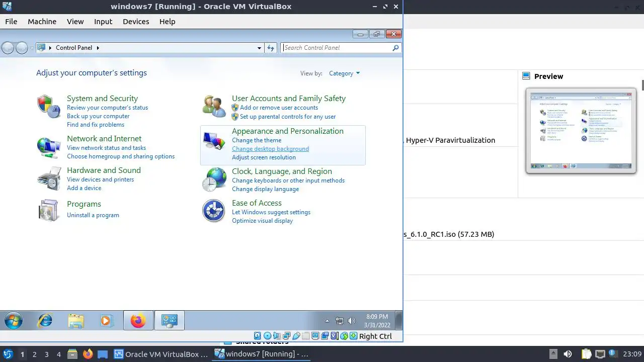
Task: Click the guest volume speaker tray icon
Action: click(x=351, y=321)
